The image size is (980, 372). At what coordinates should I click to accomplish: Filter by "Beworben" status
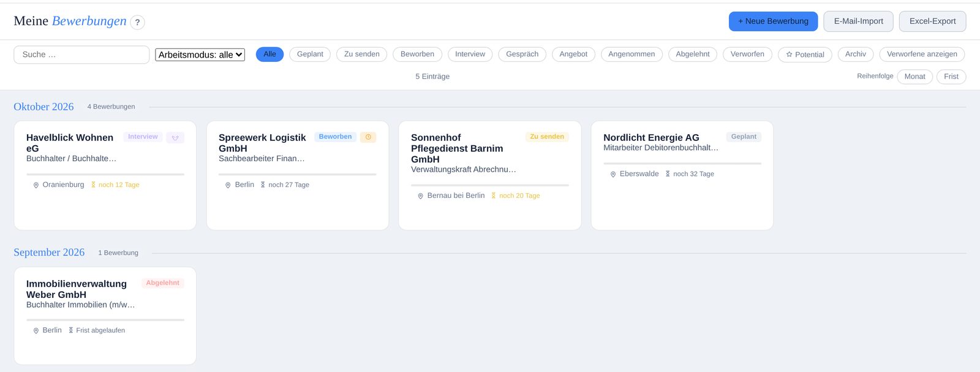(417, 55)
